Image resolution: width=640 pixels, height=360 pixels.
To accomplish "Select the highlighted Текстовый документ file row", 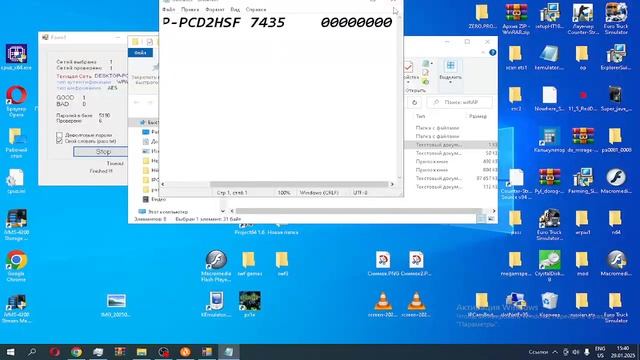I will 451,145.
